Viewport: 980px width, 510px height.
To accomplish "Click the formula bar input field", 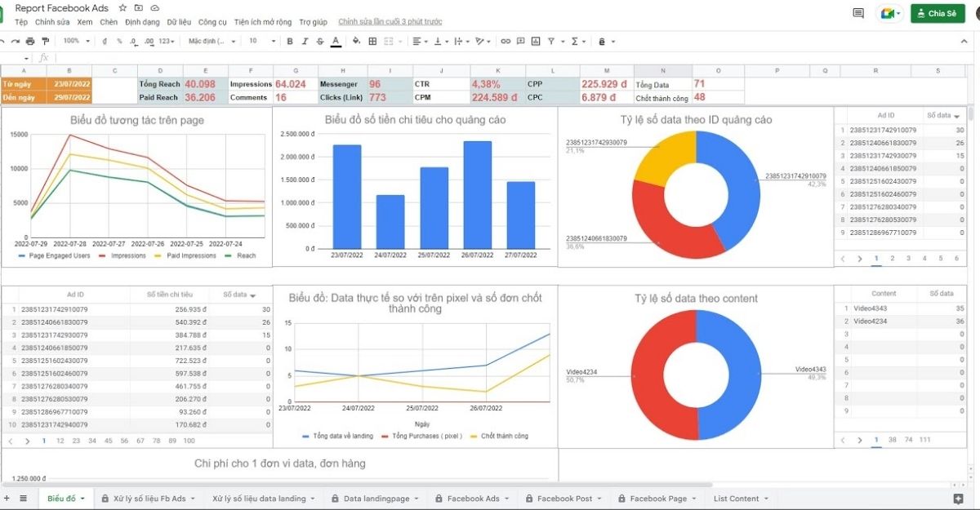I will (490, 58).
